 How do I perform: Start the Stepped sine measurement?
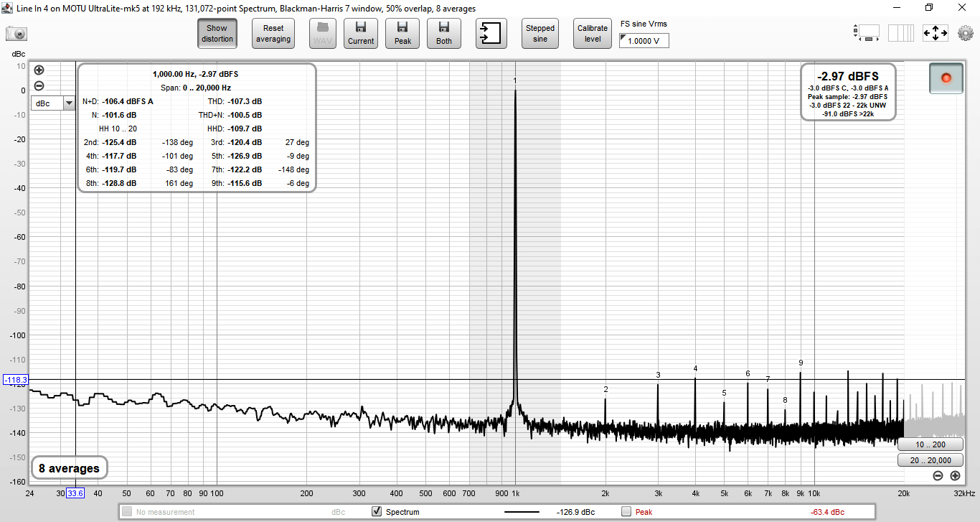[x=540, y=34]
